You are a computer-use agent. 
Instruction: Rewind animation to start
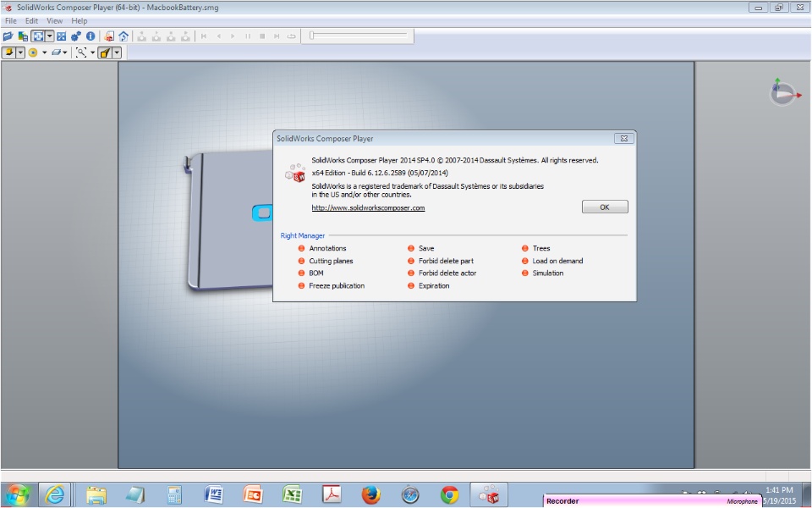pos(204,36)
